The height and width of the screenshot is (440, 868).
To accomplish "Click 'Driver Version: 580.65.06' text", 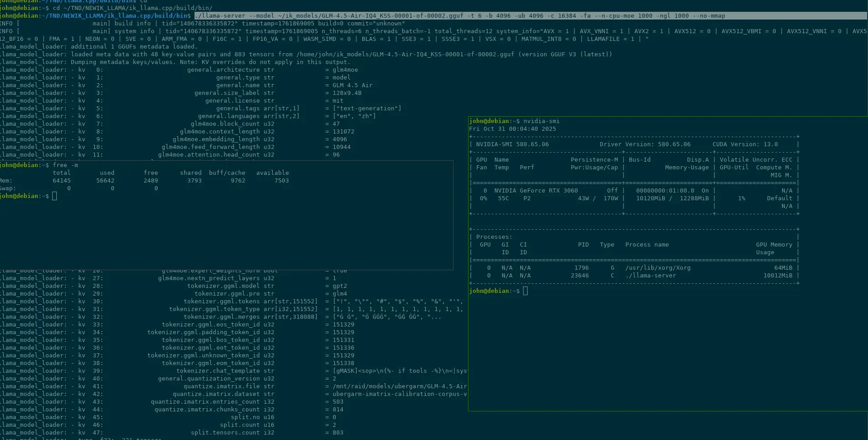I will pos(645,144).
